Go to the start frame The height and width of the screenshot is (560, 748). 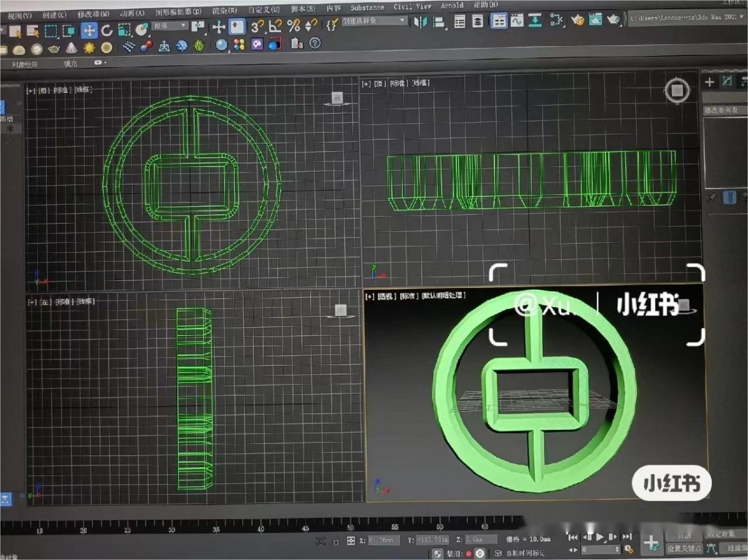coord(573,537)
